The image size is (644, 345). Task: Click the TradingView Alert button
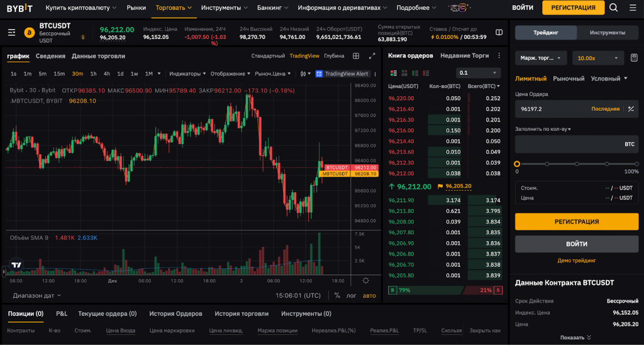click(x=341, y=74)
